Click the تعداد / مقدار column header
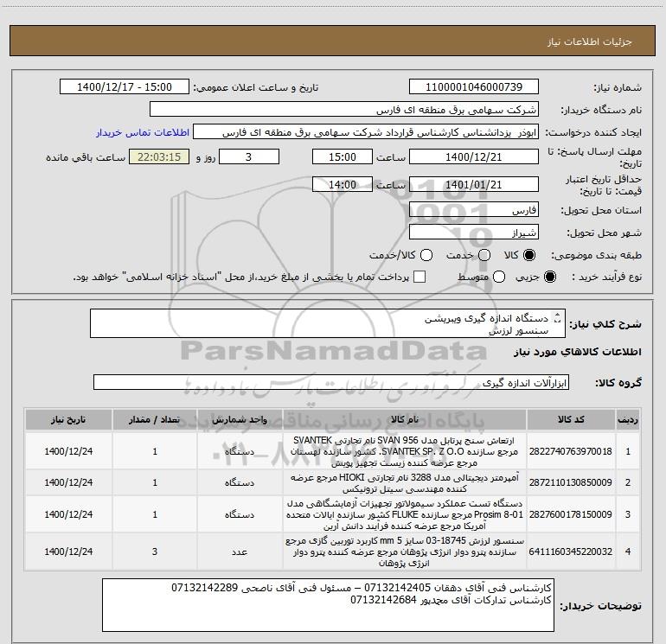The height and width of the screenshot is (644, 666). [x=155, y=420]
